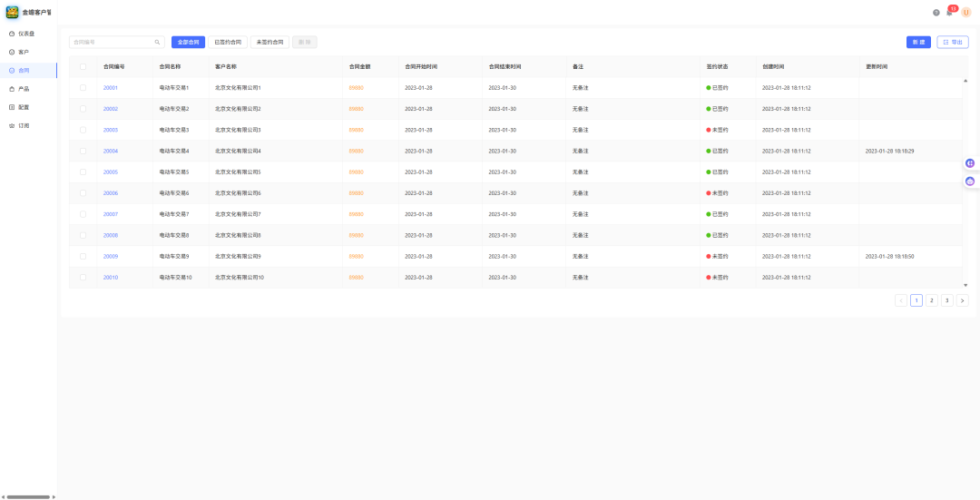The height and width of the screenshot is (500, 980).
Task: Check the box for contract 20005
Action: tap(83, 172)
